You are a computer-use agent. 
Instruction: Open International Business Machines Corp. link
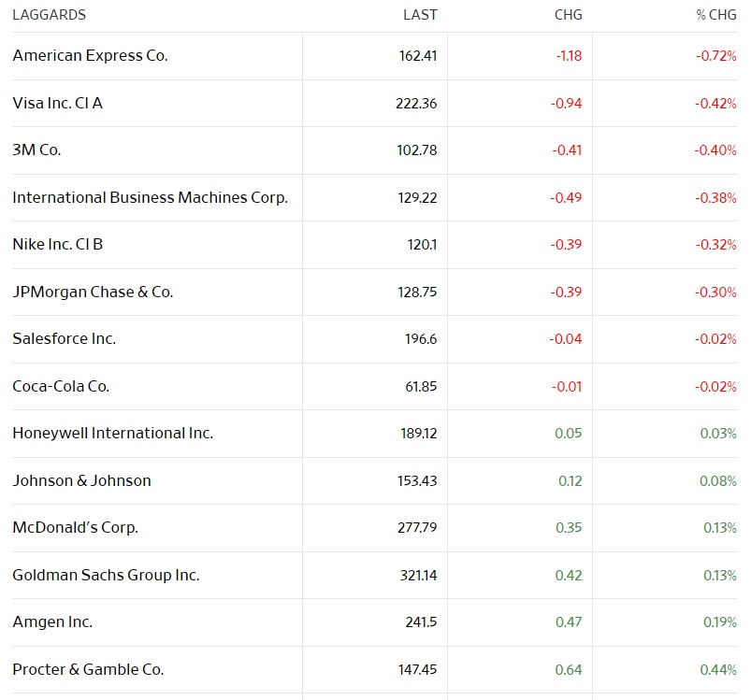[150, 197]
